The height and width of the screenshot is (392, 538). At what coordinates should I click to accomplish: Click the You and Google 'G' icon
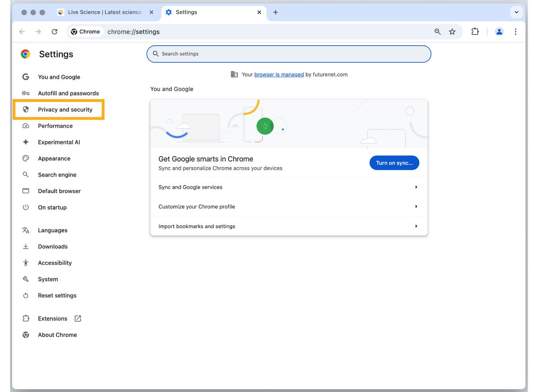26,77
